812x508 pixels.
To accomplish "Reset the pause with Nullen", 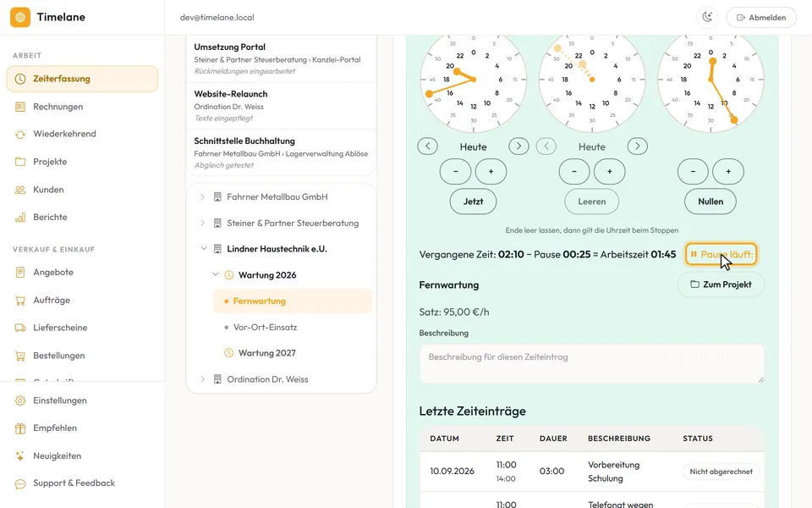I will click(x=710, y=202).
